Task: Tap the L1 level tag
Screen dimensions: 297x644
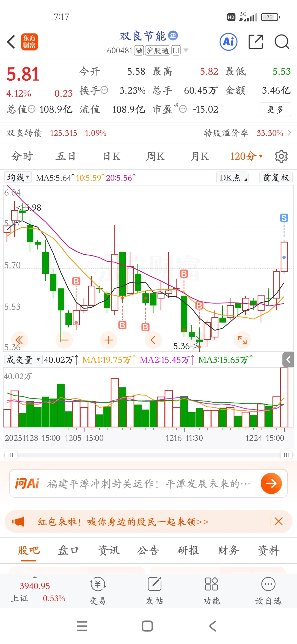Action: click(176, 51)
